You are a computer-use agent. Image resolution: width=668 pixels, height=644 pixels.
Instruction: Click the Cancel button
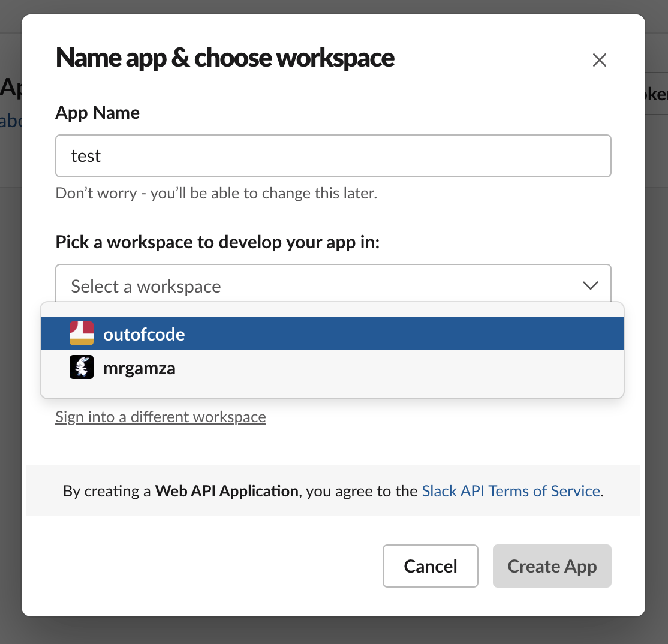tap(431, 566)
